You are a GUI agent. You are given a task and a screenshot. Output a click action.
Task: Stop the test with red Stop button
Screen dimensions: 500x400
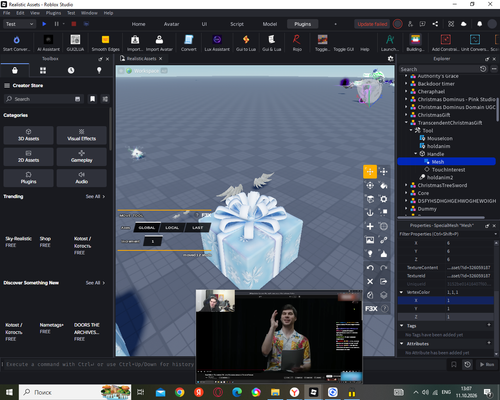pos(74,24)
